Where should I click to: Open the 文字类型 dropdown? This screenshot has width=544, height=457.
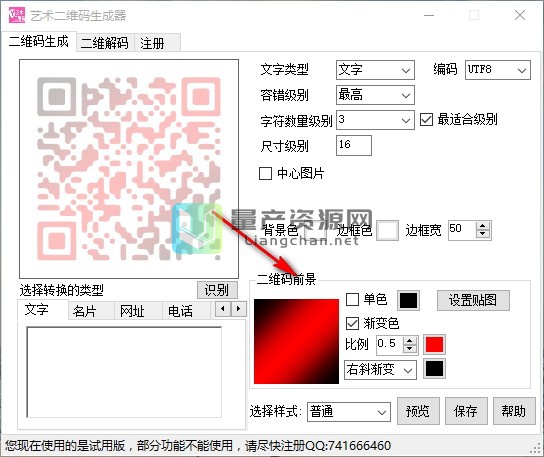375,70
